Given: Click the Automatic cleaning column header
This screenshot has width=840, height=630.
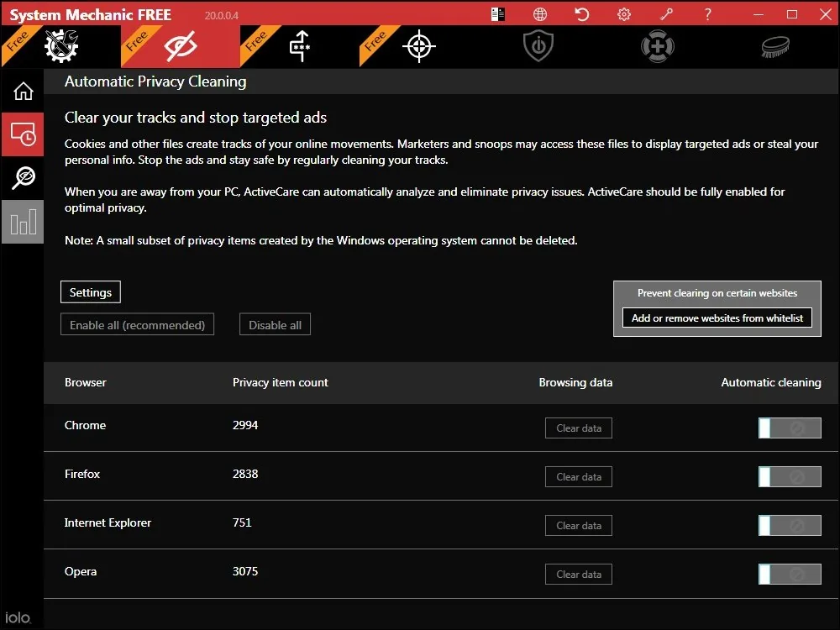Looking at the screenshot, I should pyautogui.click(x=771, y=382).
